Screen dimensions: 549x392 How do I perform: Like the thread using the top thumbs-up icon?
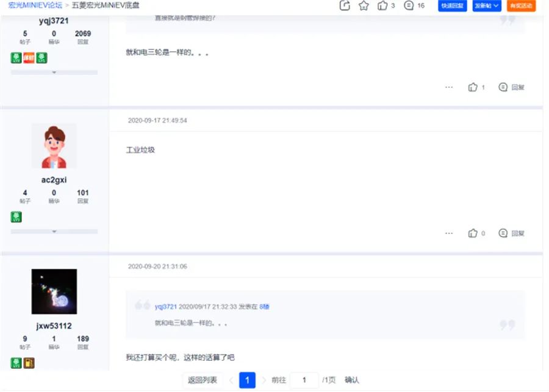(382, 5)
